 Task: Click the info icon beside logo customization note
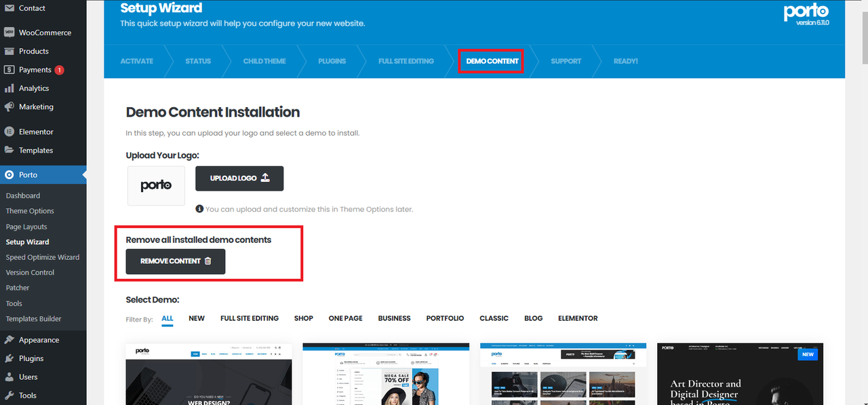[x=199, y=209]
